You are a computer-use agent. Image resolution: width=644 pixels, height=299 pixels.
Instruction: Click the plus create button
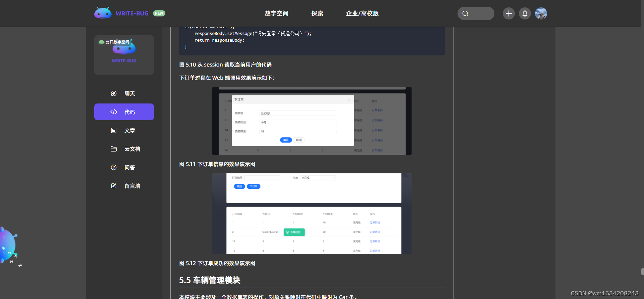tap(509, 13)
